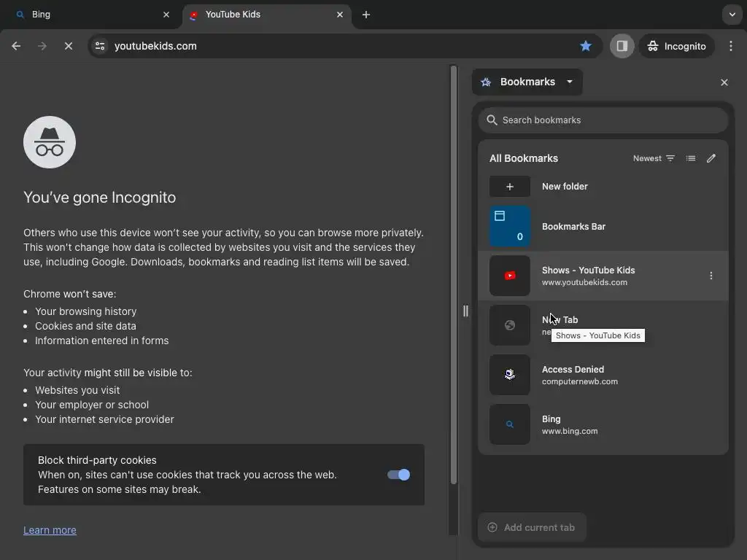Click the blue bookmark star in address bar

(x=586, y=46)
